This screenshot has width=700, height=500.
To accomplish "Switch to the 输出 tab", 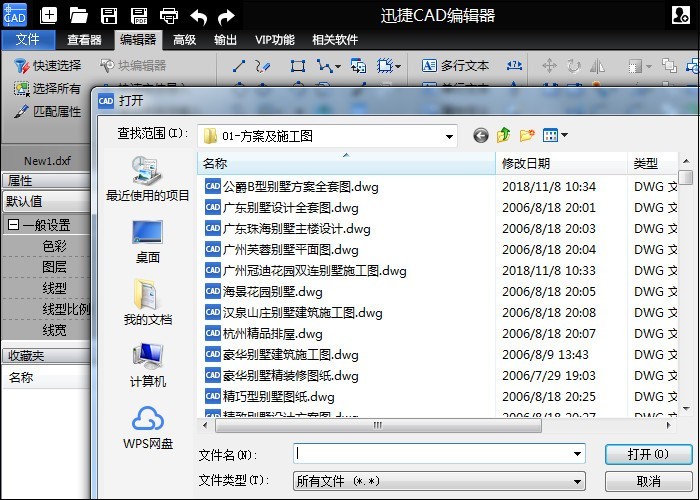I will point(225,40).
